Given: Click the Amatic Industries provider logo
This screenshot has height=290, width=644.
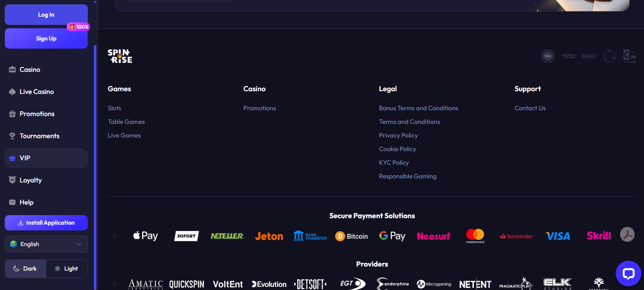Looking at the screenshot, I should pyautogui.click(x=145, y=284).
